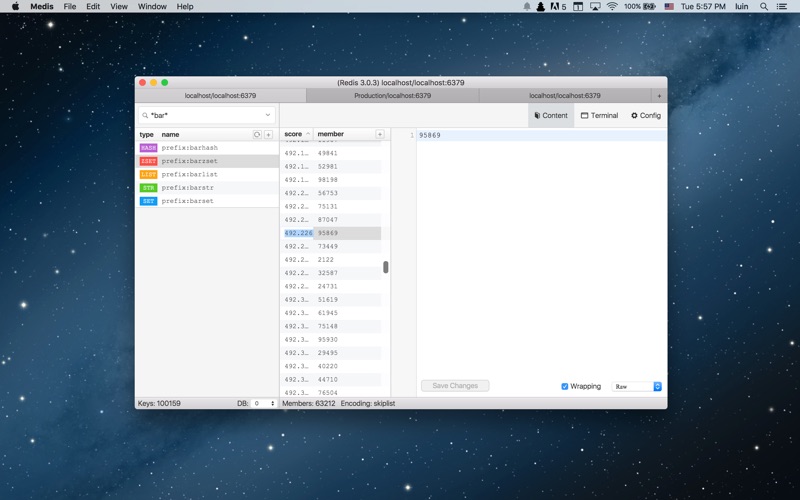This screenshot has height=500, width=800.
Task: Open a new connection tab
Action: [659, 96]
